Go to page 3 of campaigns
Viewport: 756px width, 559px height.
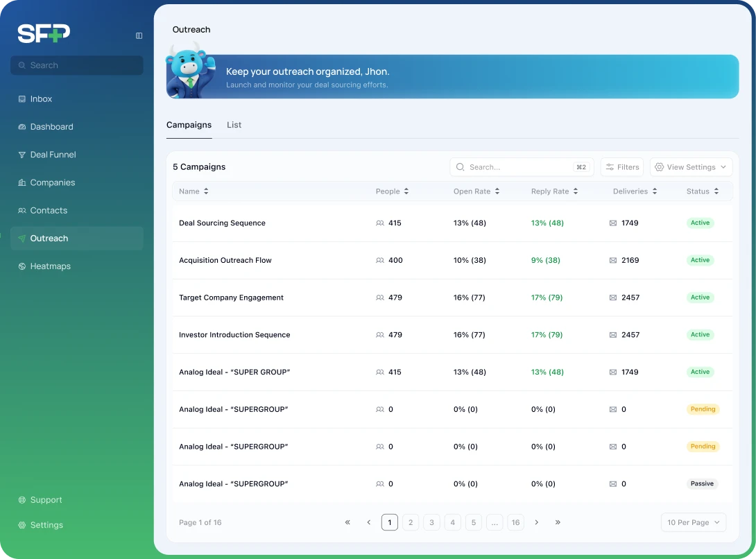point(431,522)
